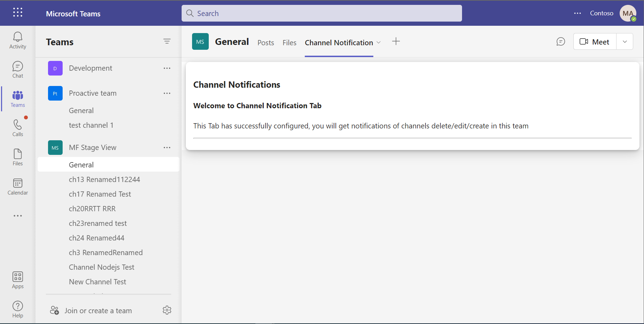The image size is (644, 324).
Task: Open Files in the left rail
Action: click(x=18, y=157)
